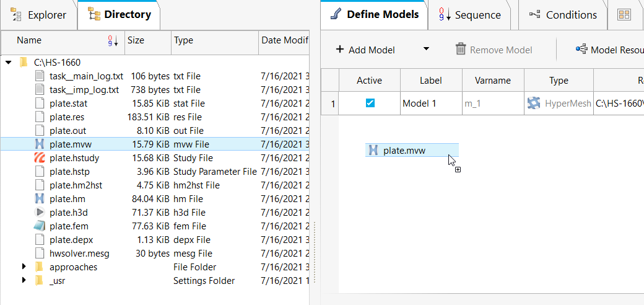Click the Add Model button

click(x=365, y=50)
